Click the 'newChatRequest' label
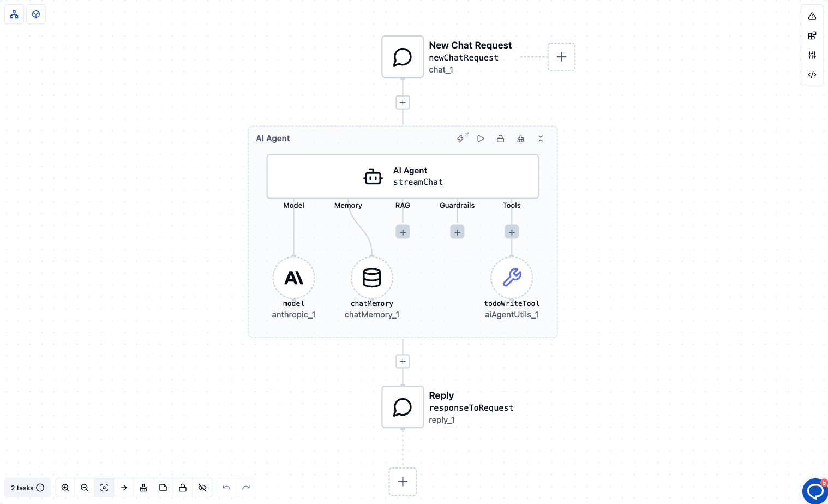This screenshot has height=504, width=828. pos(464,58)
